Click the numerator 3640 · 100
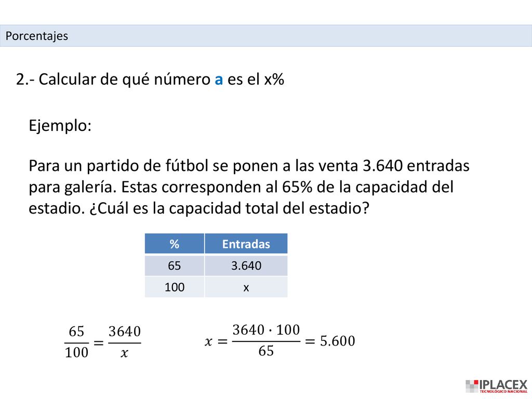Viewport: 532px width, 399px height. [266, 330]
